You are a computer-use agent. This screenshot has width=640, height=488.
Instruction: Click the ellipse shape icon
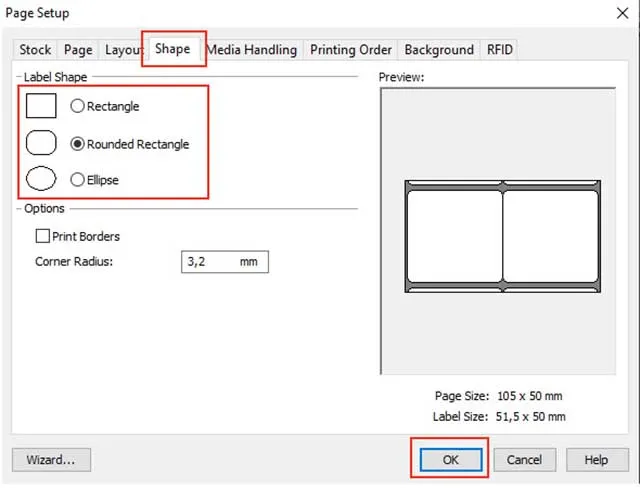click(40, 180)
